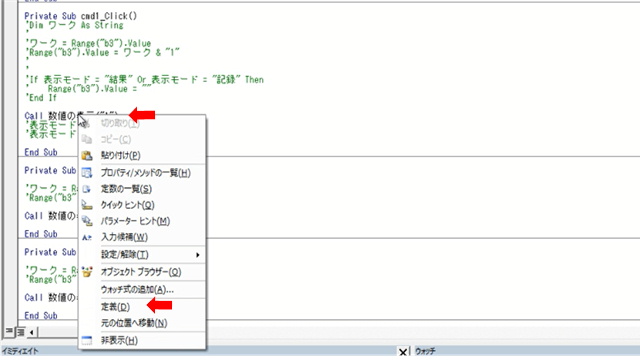The image size is (640, 360).
Task: Click the horizontal scrollbar left arrow
Action: (x=31, y=332)
